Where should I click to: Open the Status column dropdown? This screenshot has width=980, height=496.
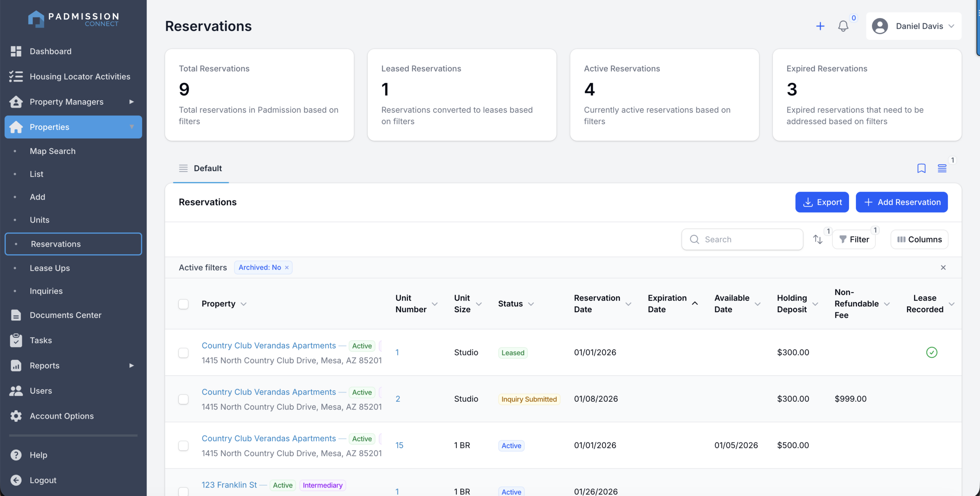click(x=531, y=304)
